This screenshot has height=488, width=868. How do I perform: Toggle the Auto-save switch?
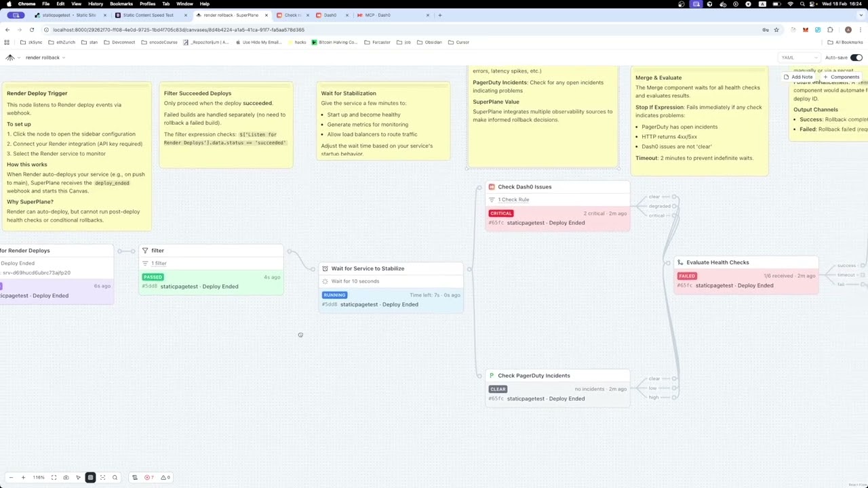856,58
